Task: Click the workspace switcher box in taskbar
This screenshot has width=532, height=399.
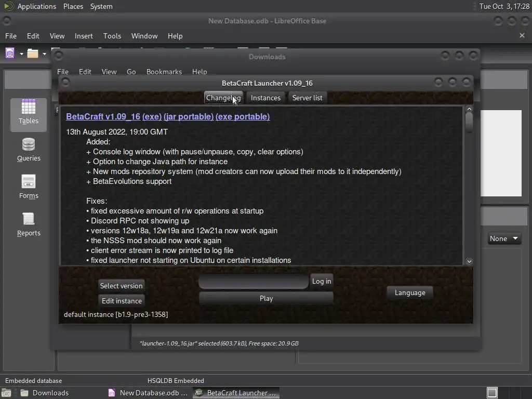Action: (492, 393)
